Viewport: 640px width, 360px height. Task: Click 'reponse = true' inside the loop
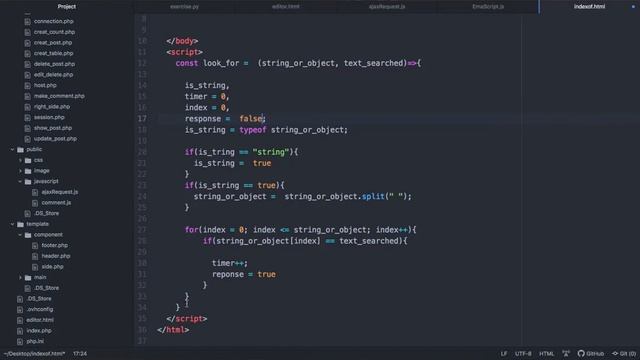244,274
